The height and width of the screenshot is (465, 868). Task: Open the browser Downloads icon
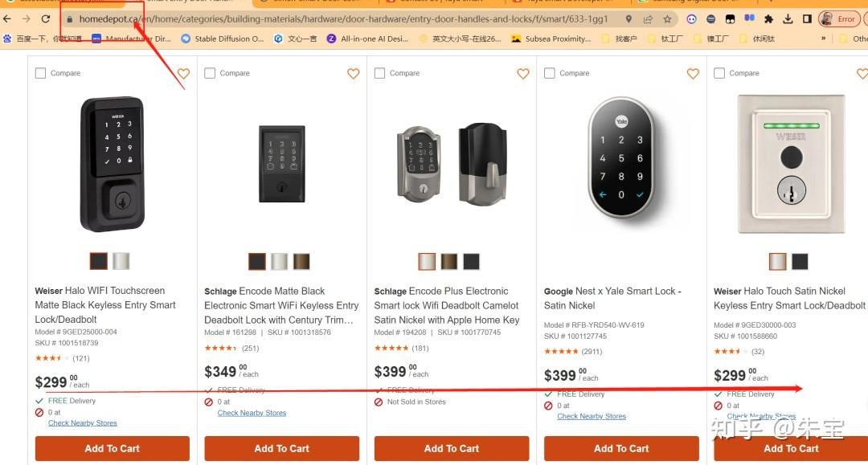788,18
